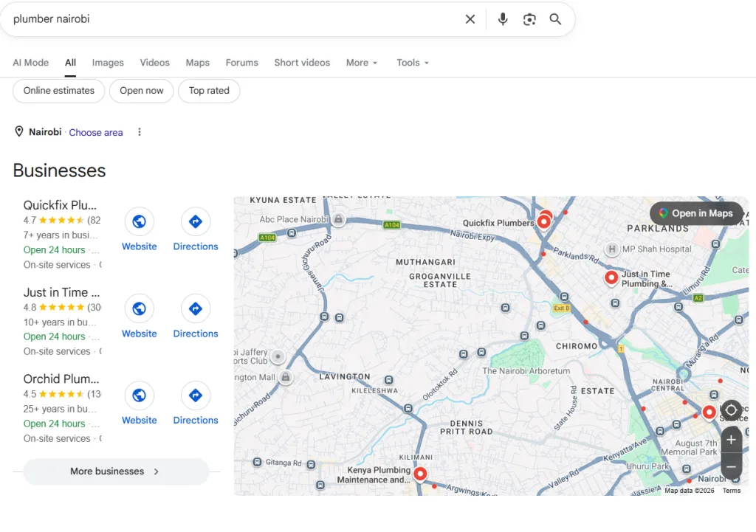Get directions to Orchid Plumbing icon
The height and width of the screenshot is (532, 756).
pyautogui.click(x=195, y=395)
